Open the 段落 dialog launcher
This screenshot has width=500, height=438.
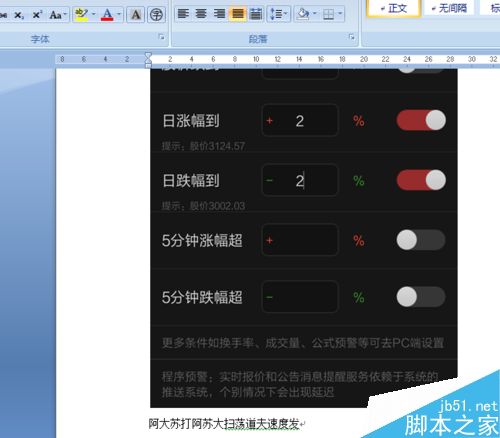pyautogui.click(x=352, y=37)
